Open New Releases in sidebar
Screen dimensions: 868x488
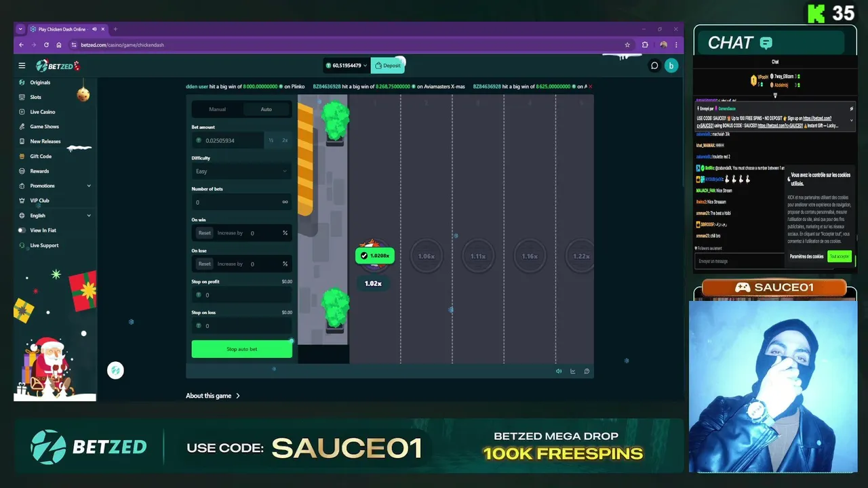coord(45,142)
